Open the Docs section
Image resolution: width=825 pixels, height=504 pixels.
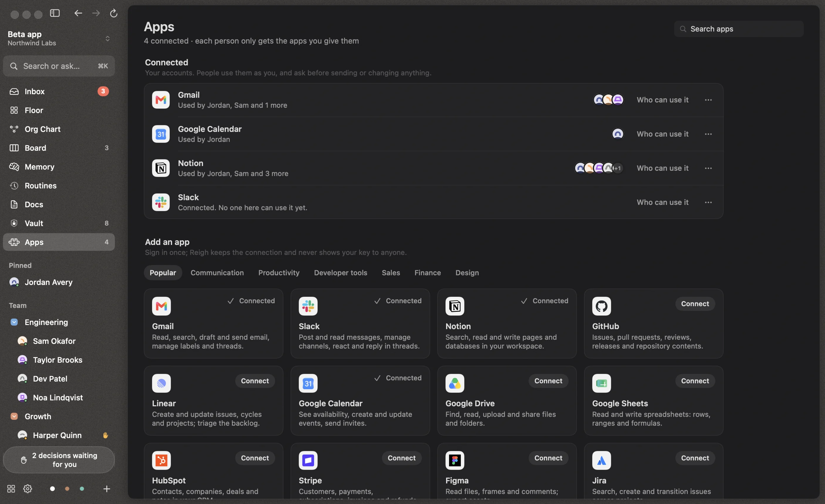pos(59,204)
